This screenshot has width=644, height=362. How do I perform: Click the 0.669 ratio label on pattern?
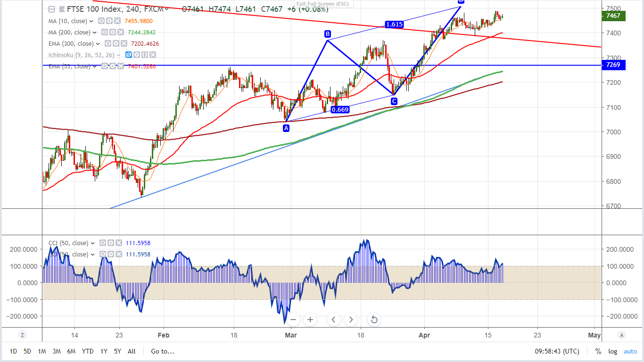click(x=340, y=110)
